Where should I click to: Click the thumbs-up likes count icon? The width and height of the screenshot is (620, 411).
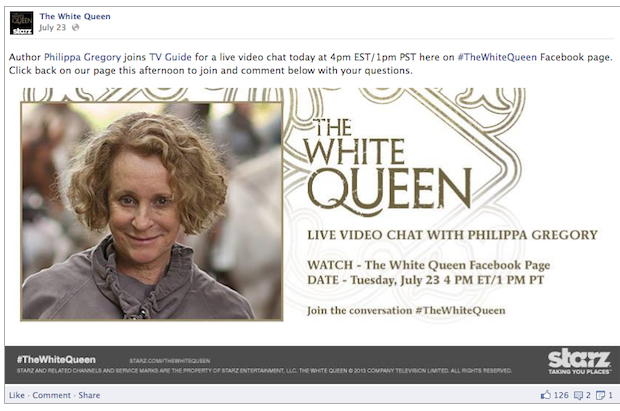pos(546,395)
